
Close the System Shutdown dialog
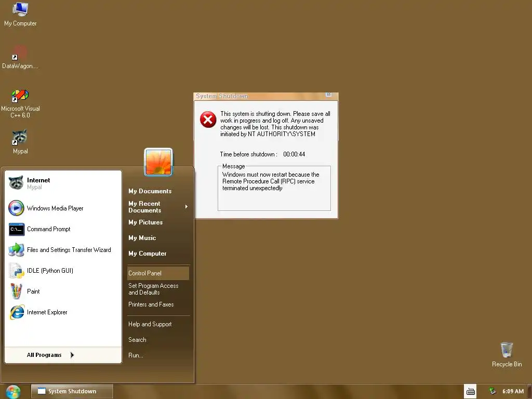pos(328,95)
